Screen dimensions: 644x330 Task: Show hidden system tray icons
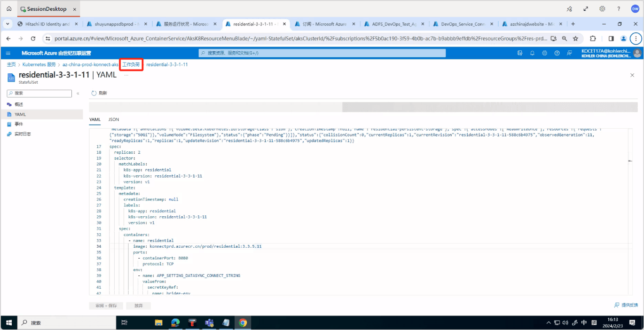548,323
